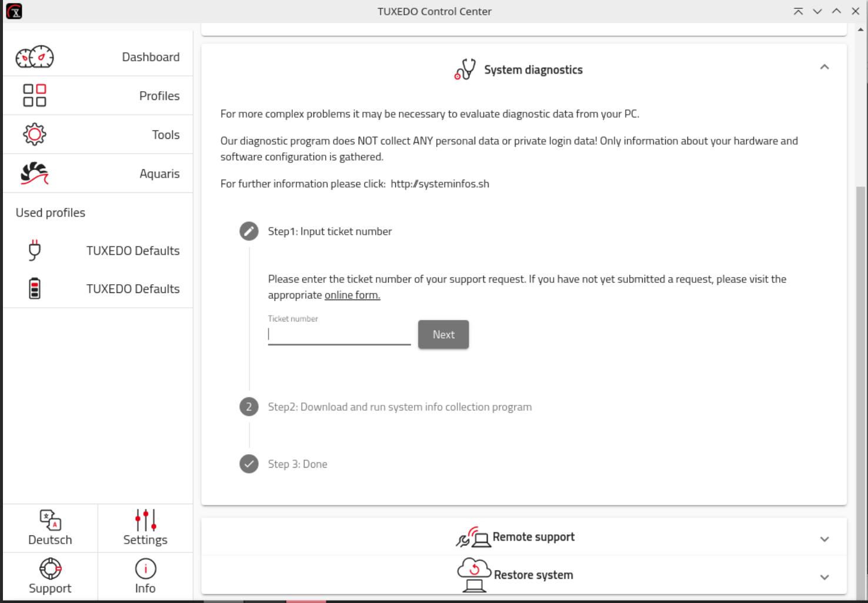Viewport: 868px width, 603px height.
Task: Open the Dashboard menu item
Action: (98, 57)
